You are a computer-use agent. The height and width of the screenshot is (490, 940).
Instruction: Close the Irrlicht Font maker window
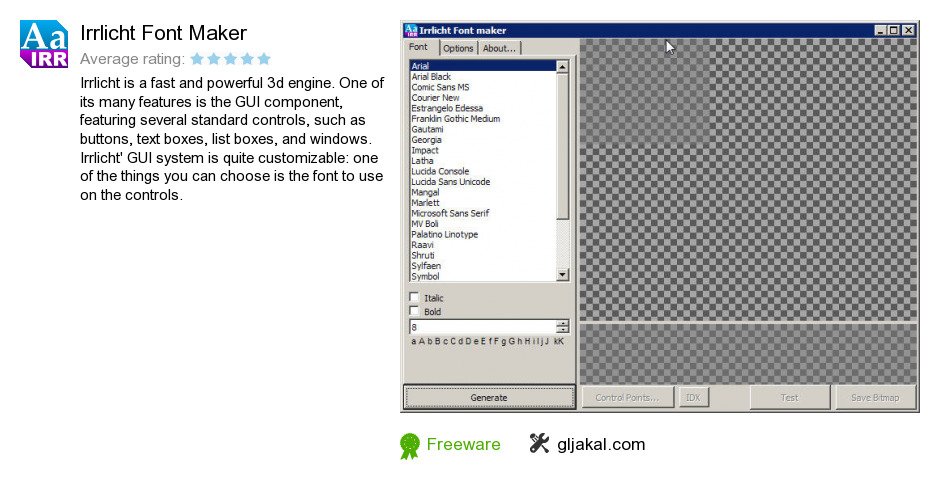pyautogui.click(x=909, y=31)
